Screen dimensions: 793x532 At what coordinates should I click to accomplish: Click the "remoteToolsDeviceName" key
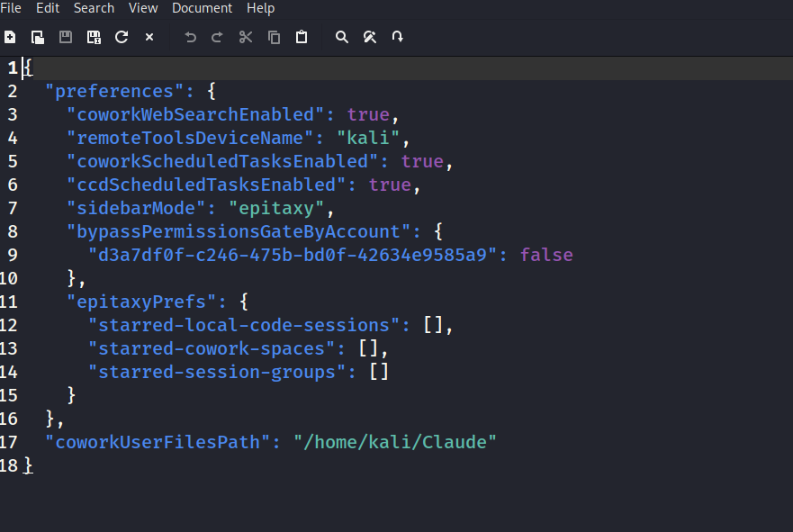[190, 138]
